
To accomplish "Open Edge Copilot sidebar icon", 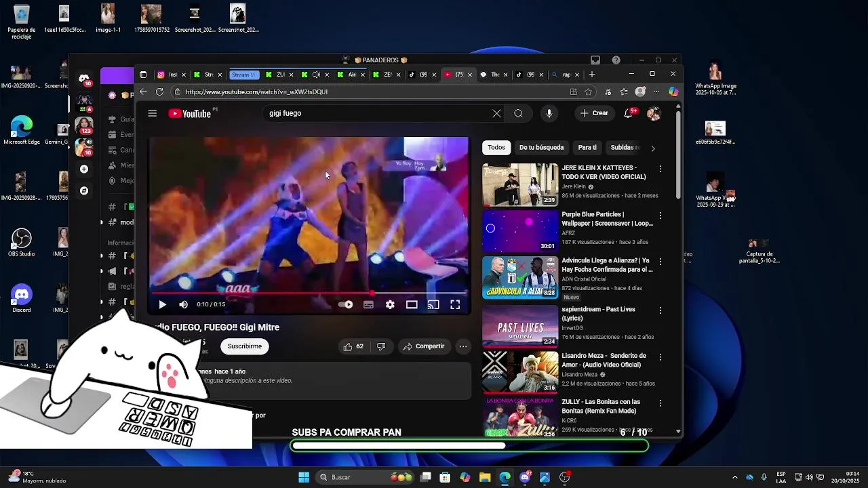I will pos(673,91).
